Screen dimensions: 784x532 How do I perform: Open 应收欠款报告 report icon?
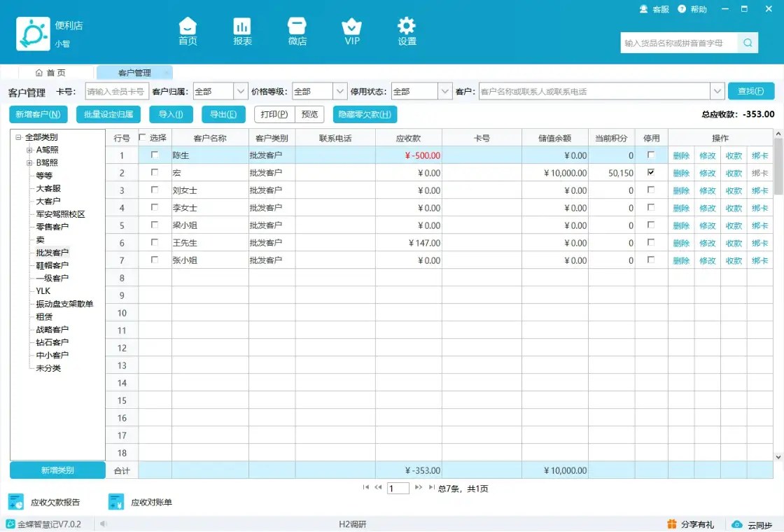(16, 502)
